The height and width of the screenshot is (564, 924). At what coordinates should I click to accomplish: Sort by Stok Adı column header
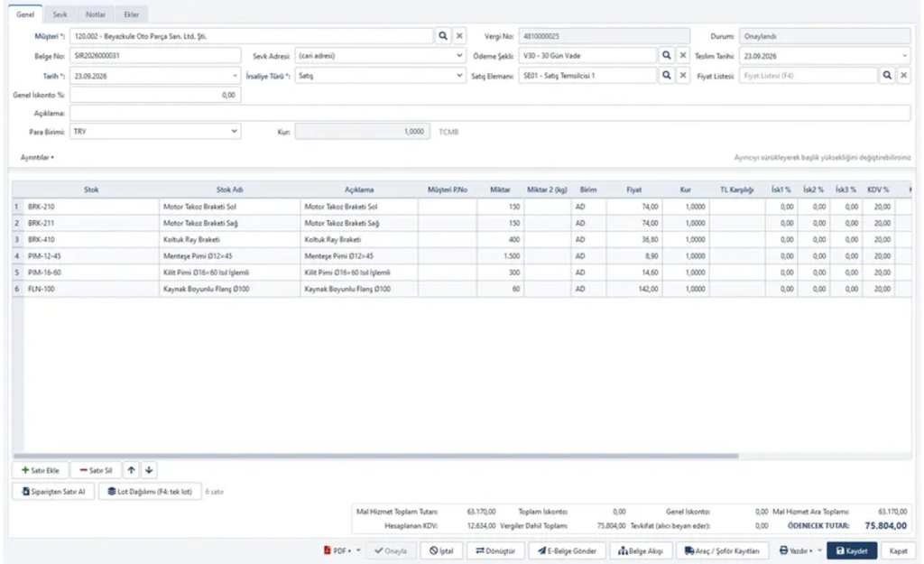229,190
